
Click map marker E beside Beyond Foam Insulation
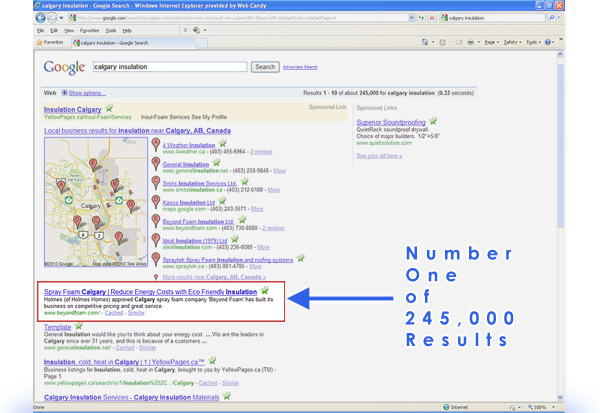click(155, 221)
